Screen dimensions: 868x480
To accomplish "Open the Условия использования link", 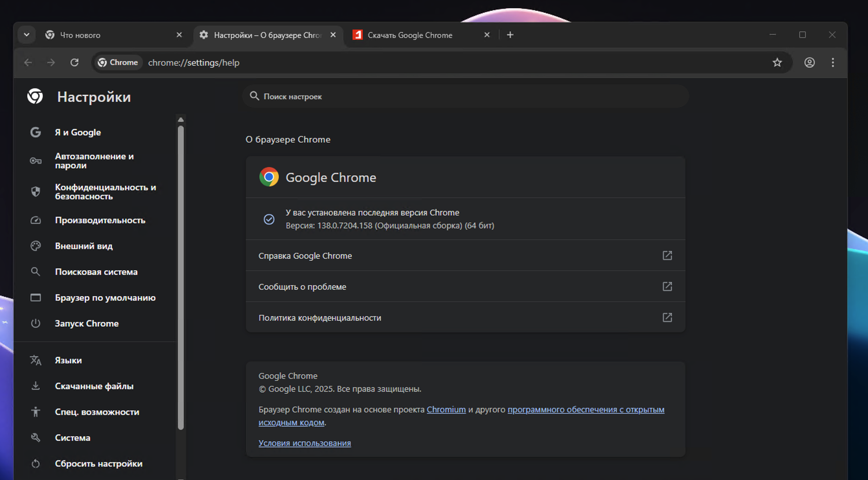I will 304,443.
